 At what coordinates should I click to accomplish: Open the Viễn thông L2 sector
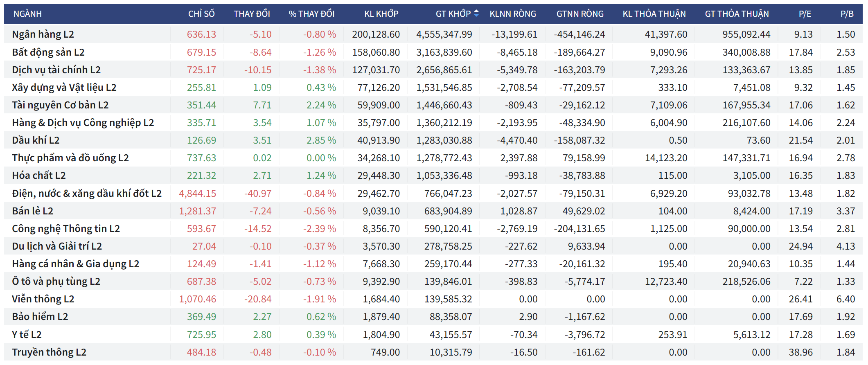[43, 299]
